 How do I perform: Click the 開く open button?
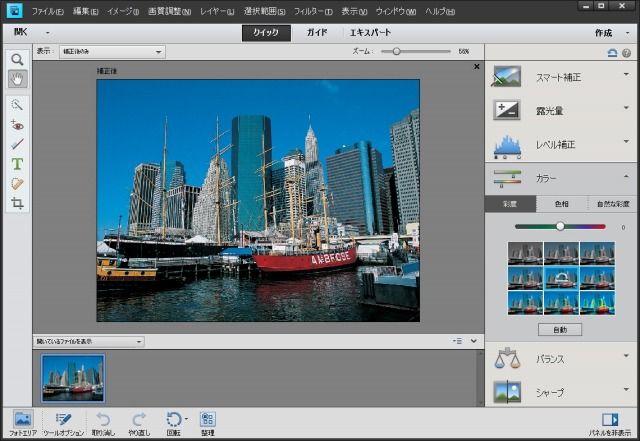coord(21,32)
